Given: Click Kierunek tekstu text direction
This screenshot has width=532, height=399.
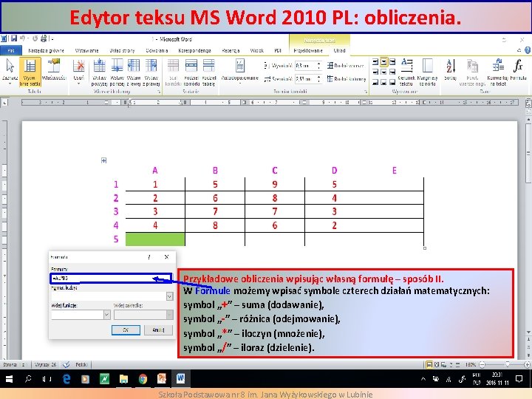Looking at the screenshot, I should [406, 72].
